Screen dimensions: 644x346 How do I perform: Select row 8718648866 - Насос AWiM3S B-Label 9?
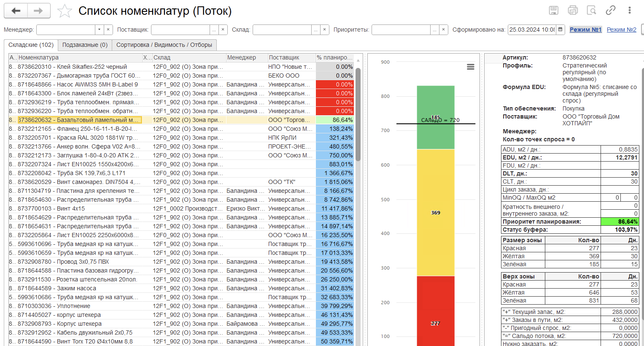(181, 84)
